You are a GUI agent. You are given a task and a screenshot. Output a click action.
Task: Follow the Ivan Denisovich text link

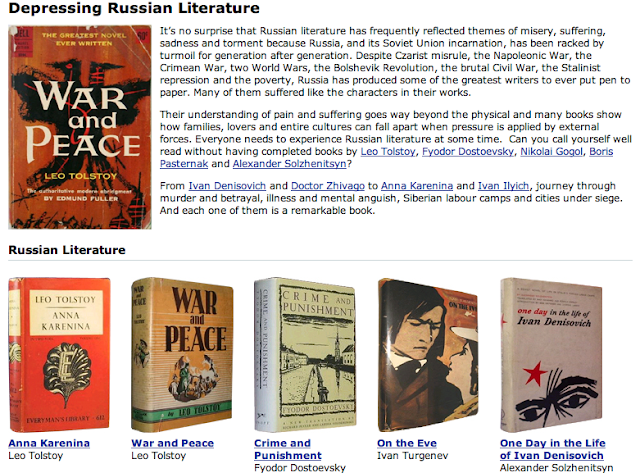point(227,186)
